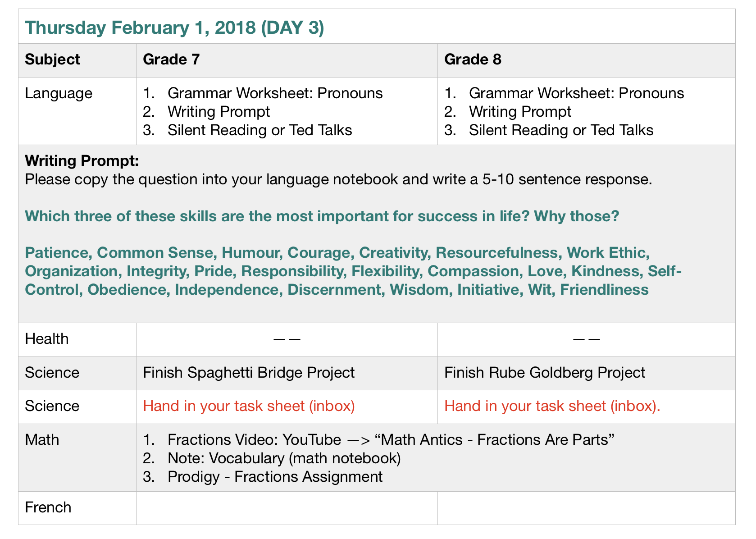Click the empty Grade 7 French cell

[x=287, y=507]
